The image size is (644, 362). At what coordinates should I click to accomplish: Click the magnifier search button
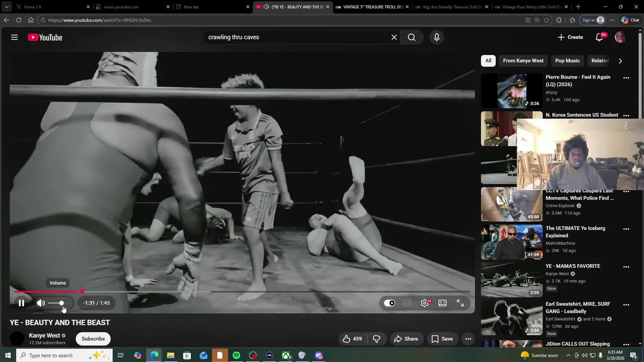pos(412,37)
